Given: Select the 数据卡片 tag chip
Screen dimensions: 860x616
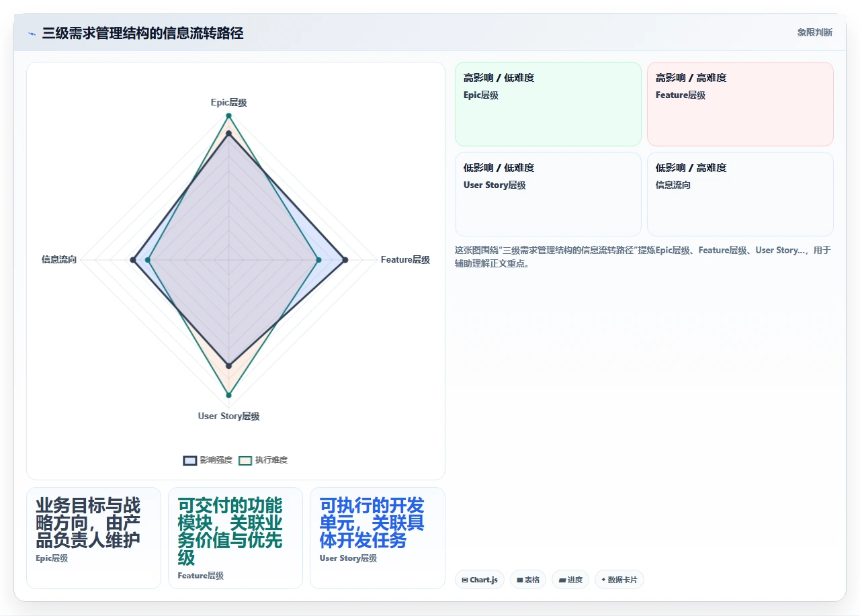Looking at the screenshot, I should (x=619, y=580).
